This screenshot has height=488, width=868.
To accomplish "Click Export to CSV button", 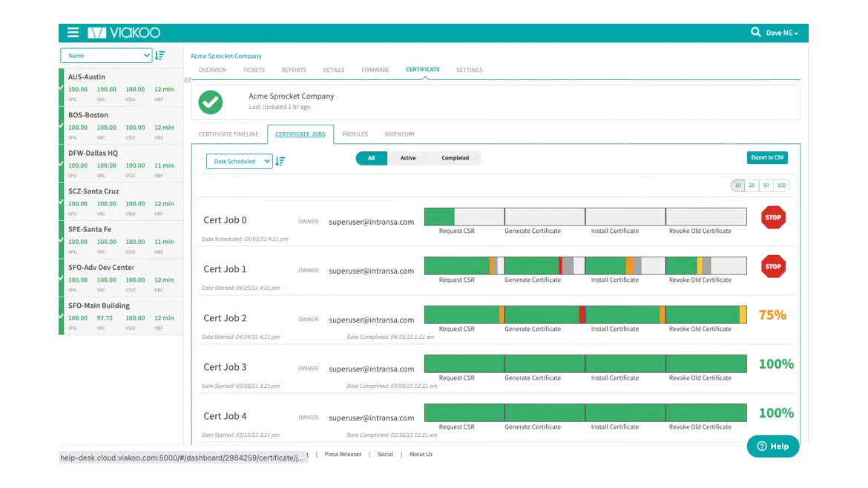I will pyautogui.click(x=767, y=157).
